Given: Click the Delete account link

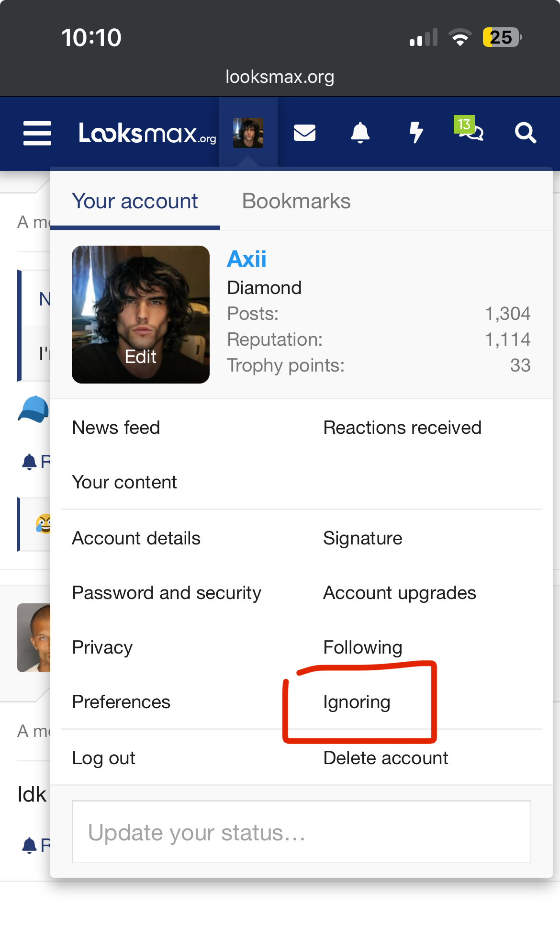Looking at the screenshot, I should pyautogui.click(x=386, y=758).
